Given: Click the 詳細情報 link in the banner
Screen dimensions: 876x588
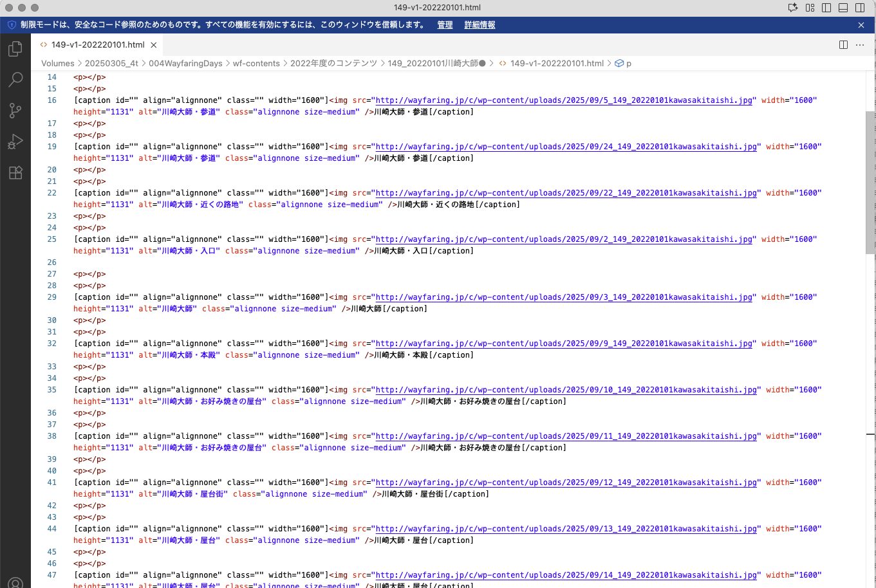Looking at the screenshot, I should 480,25.
